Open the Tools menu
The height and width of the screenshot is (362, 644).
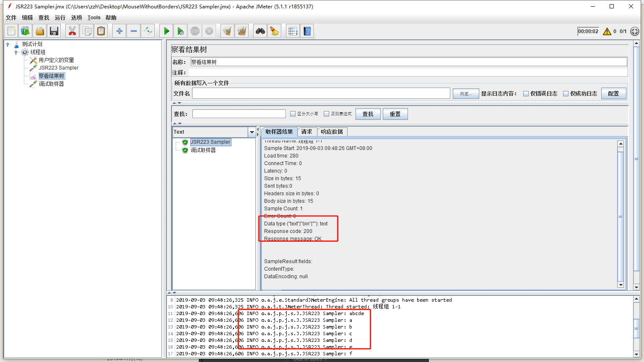point(94,18)
